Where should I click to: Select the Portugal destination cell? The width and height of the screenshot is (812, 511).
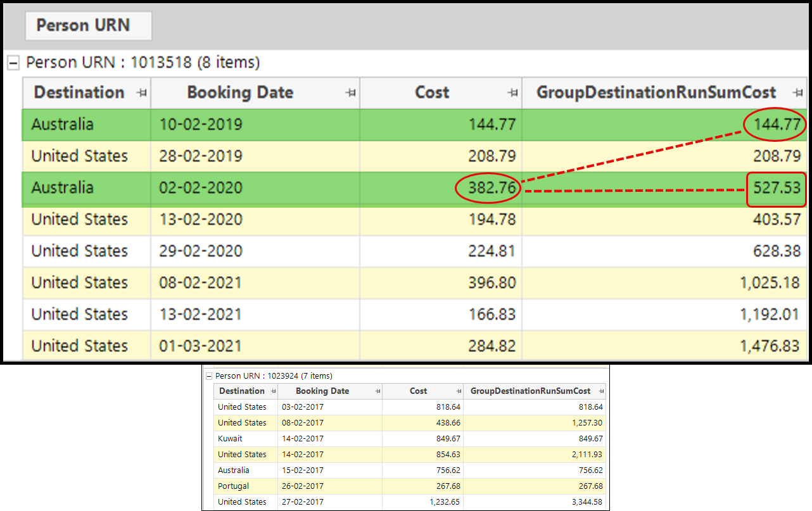click(x=246, y=486)
